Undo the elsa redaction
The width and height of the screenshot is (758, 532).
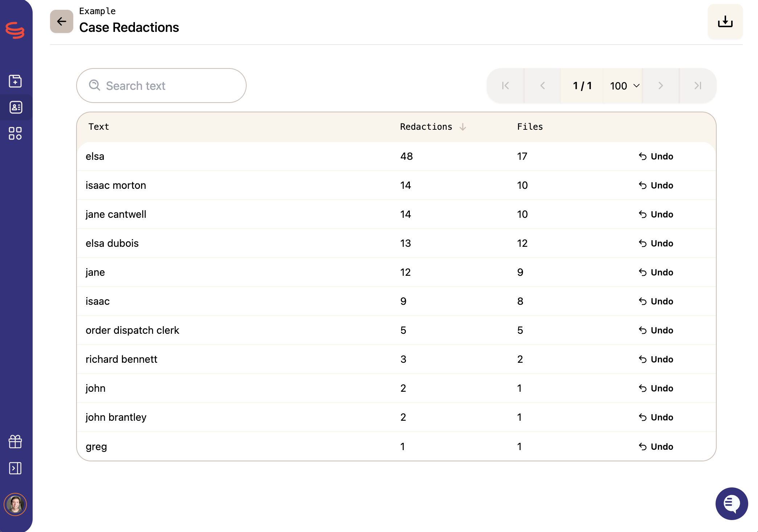[656, 157]
